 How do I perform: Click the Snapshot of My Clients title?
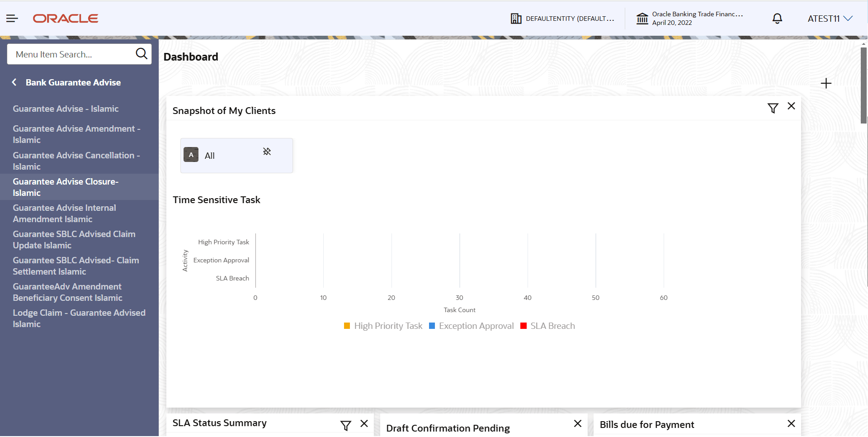tap(224, 111)
